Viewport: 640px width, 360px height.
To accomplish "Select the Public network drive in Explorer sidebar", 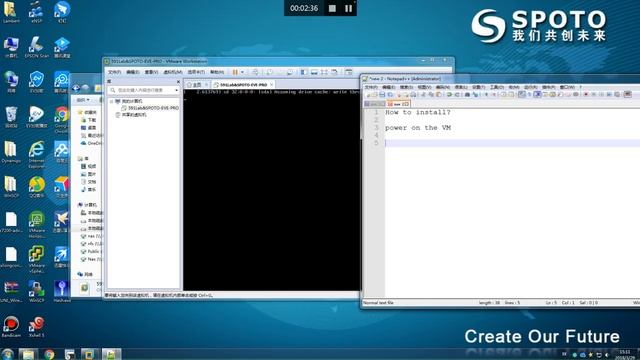I will click(x=91, y=251).
